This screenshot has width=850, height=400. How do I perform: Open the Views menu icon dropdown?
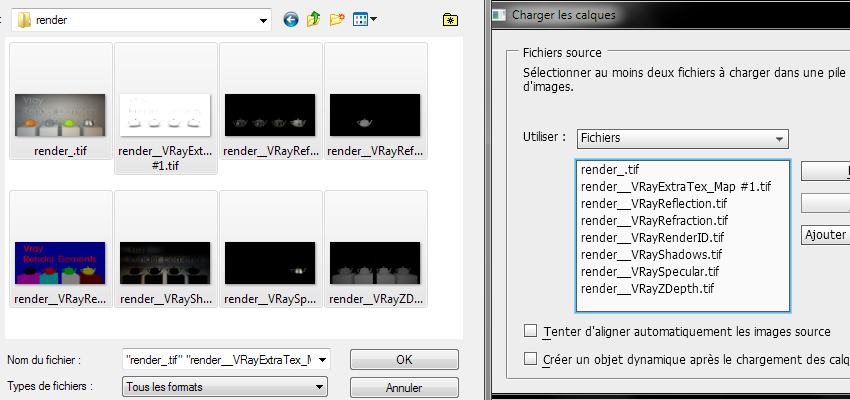tap(365, 20)
